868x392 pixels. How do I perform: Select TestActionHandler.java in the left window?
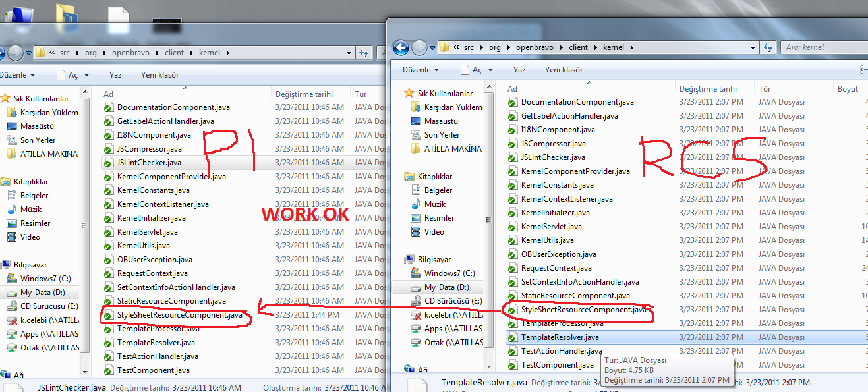click(158, 356)
